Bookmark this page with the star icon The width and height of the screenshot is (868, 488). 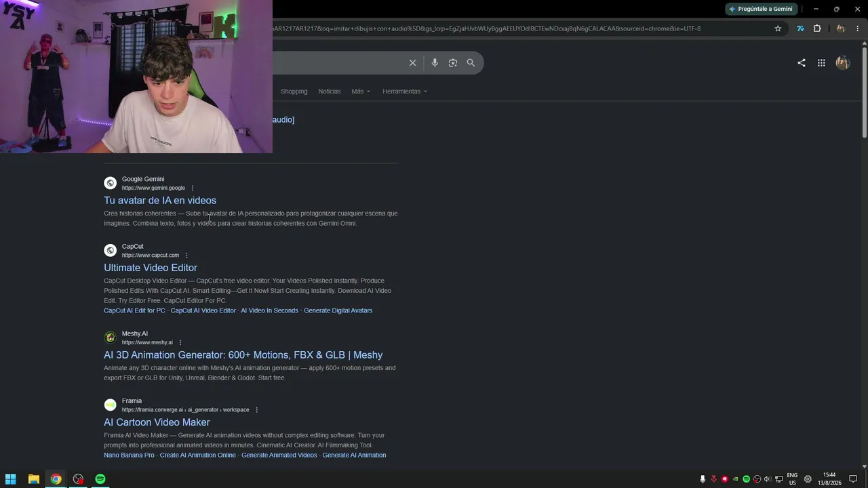tap(778, 28)
